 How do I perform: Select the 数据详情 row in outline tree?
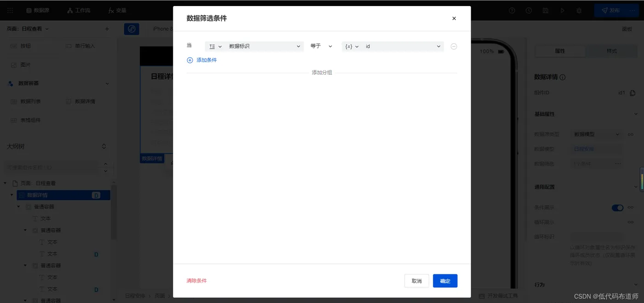coord(63,195)
